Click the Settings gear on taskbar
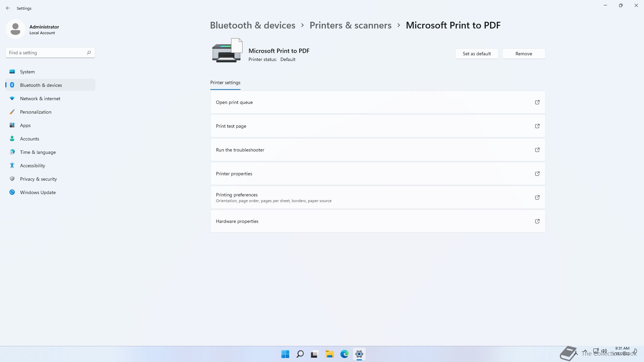 (359, 354)
